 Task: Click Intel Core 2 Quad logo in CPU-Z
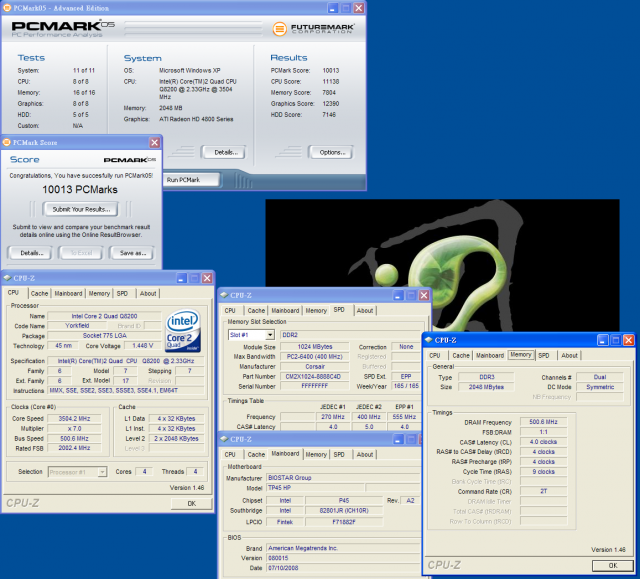tap(183, 331)
